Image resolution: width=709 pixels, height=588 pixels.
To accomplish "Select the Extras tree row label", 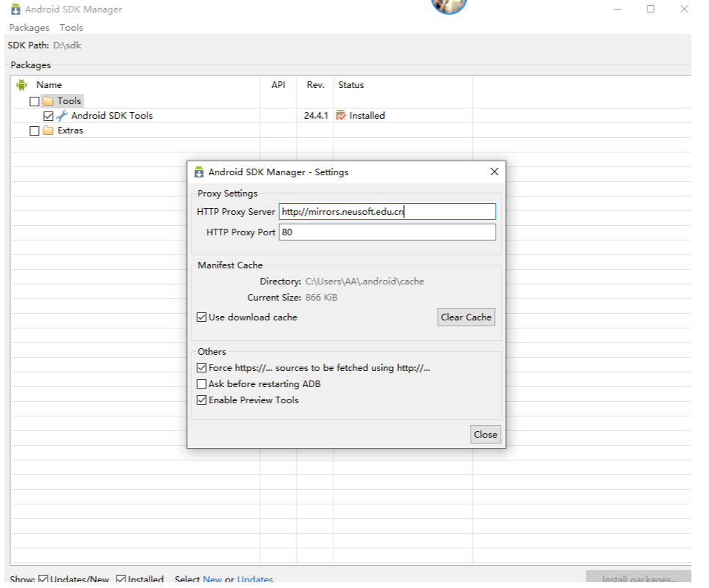I will pos(70,131).
